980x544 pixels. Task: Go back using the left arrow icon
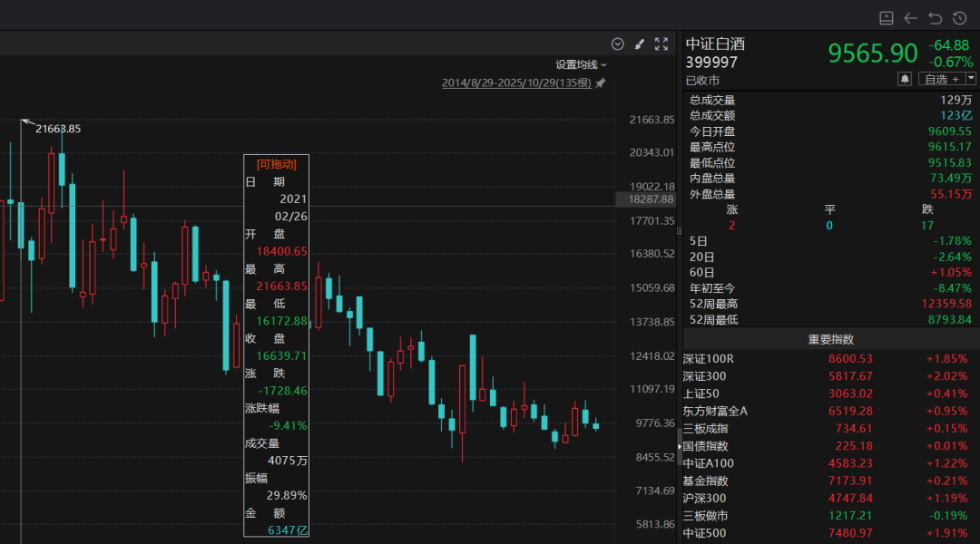click(911, 18)
